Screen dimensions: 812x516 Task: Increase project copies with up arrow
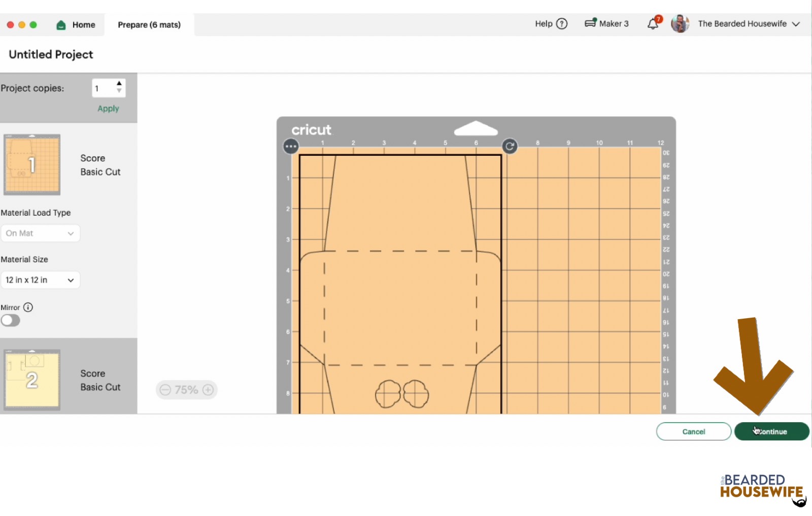(119, 84)
